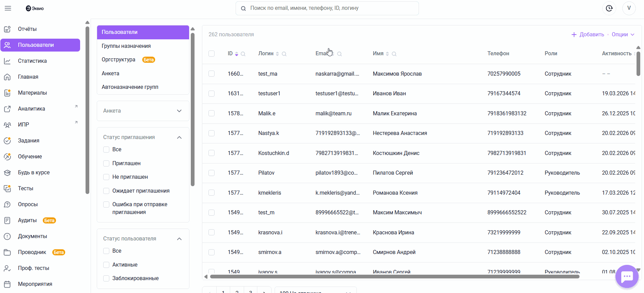Screen dimensions: 644x293
Task: Click email malik@team.ru cell
Action: (x=333, y=114)
